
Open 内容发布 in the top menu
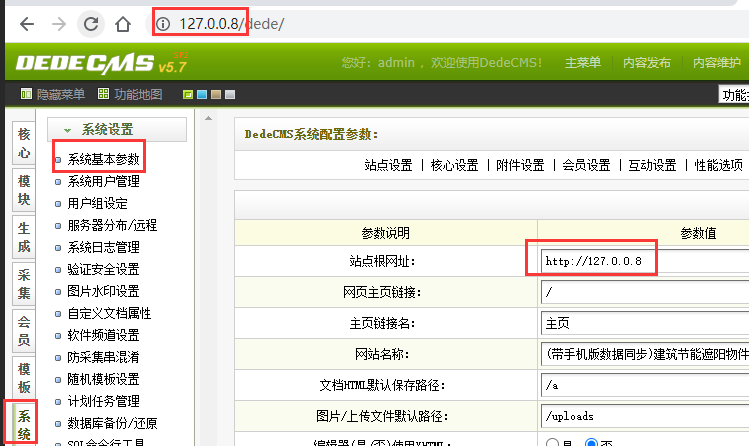[x=647, y=63]
